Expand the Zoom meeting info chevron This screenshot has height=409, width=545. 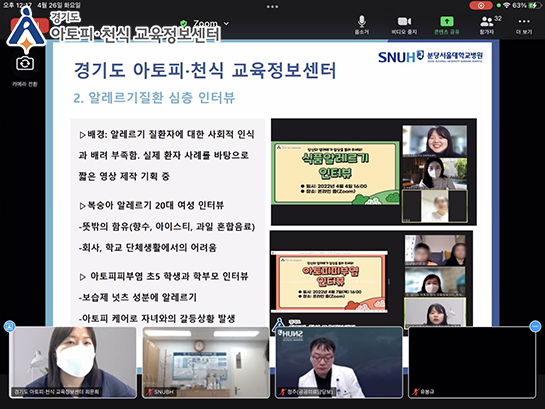click(x=226, y=23)
